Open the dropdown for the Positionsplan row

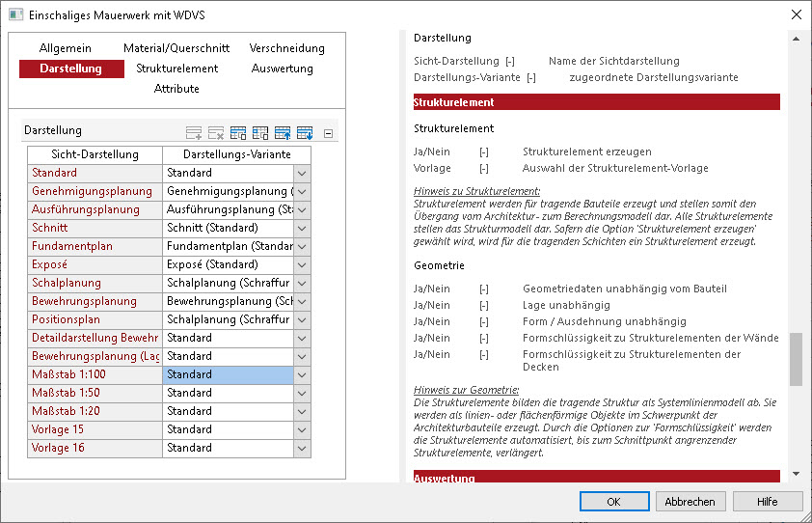(x=302, y=319)
